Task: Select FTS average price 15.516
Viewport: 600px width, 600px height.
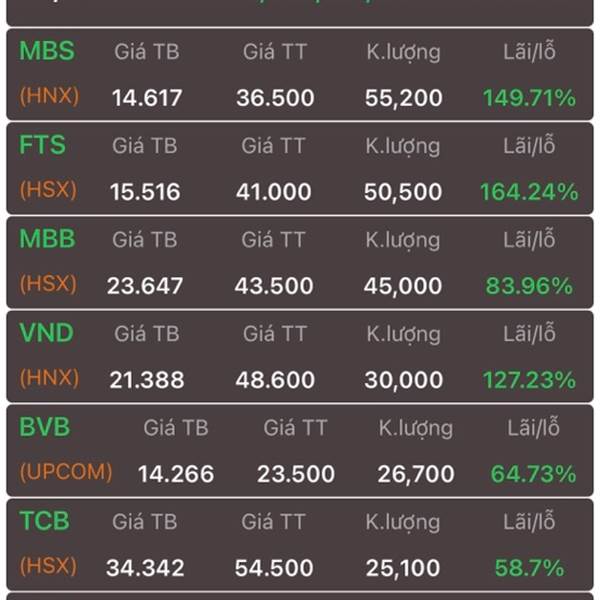Action: point(145,192)
